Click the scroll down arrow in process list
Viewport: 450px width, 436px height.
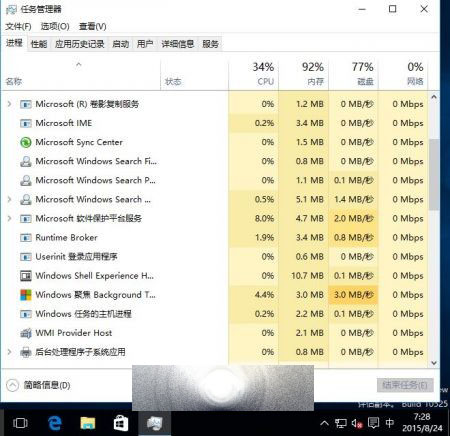pyautogui.click(x=434, y=363)
